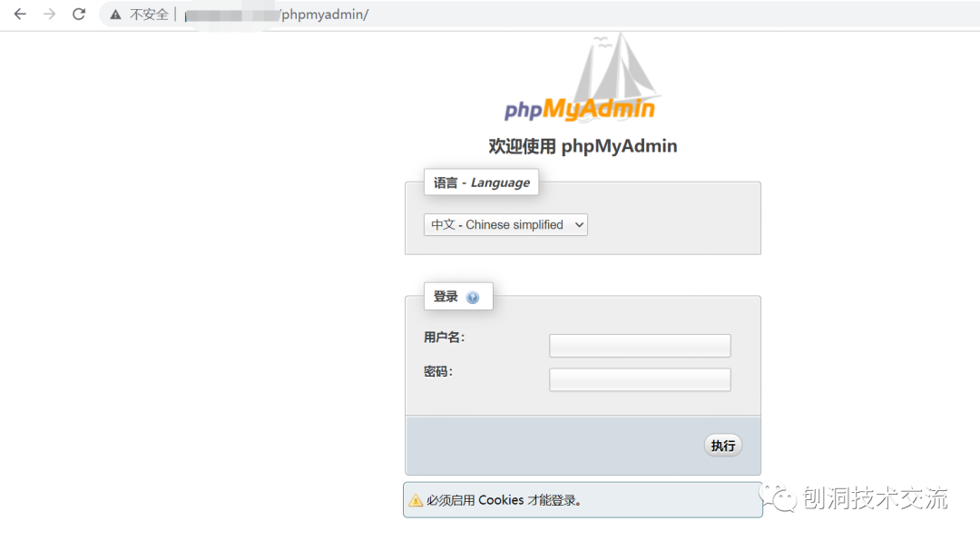
Task: Click the 欢迎使用 phpMyAdmin heading
Action: tap(583, 146)
